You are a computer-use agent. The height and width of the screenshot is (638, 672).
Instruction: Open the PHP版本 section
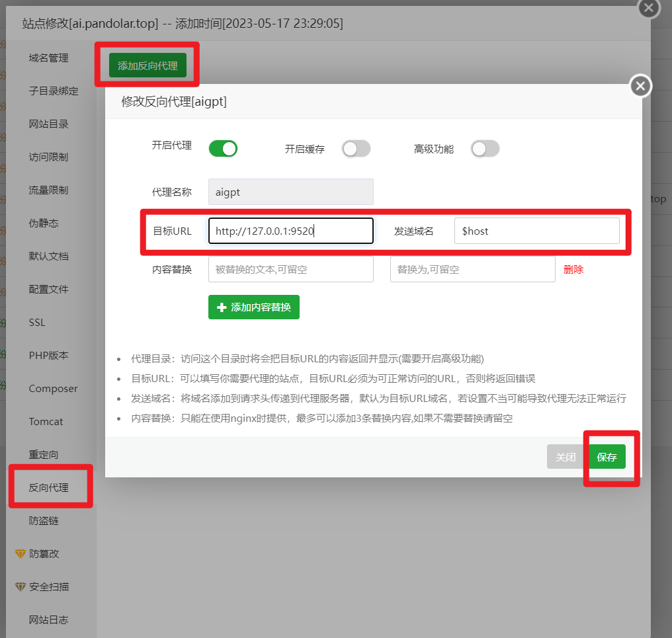click(48, 356)
